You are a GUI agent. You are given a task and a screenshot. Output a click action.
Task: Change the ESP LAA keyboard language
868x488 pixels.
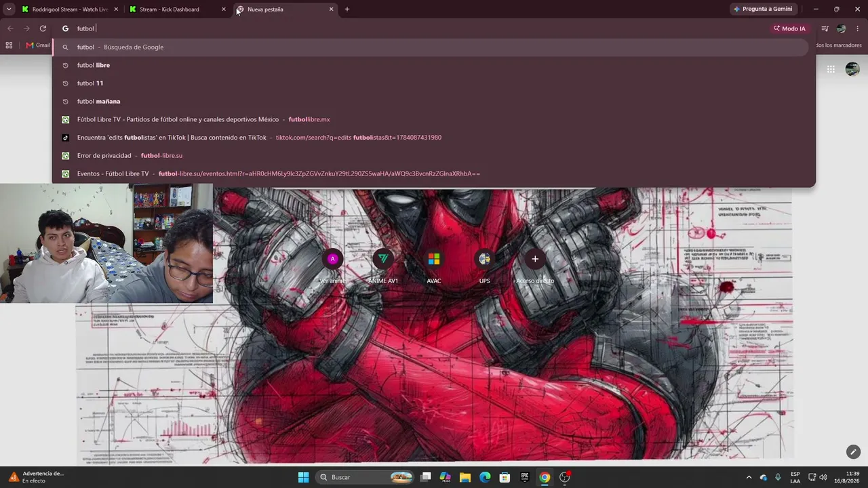tap(795, 477)
